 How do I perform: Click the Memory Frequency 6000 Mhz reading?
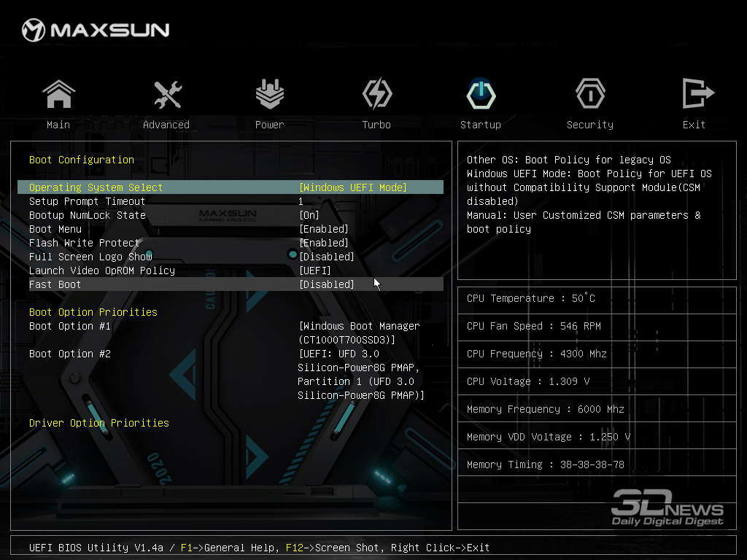click(546, 409)
